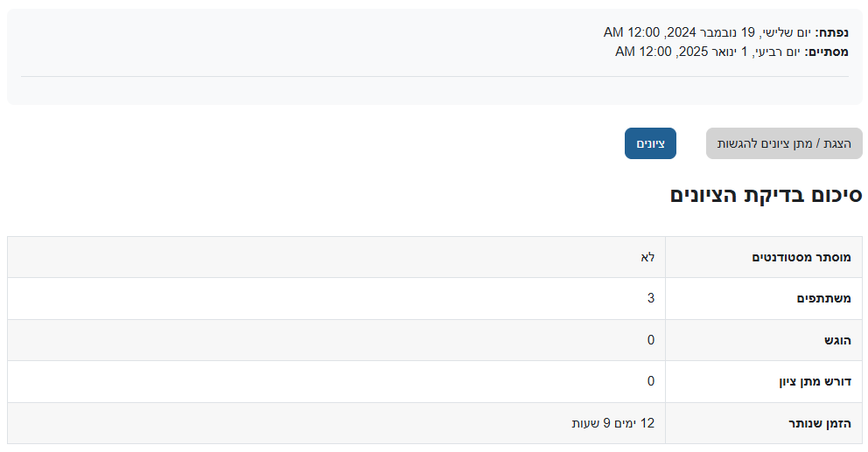Viewport: 868px width, 452px height.
Task: Click the blue ציונים button
Action: click(x=650, y=143)
